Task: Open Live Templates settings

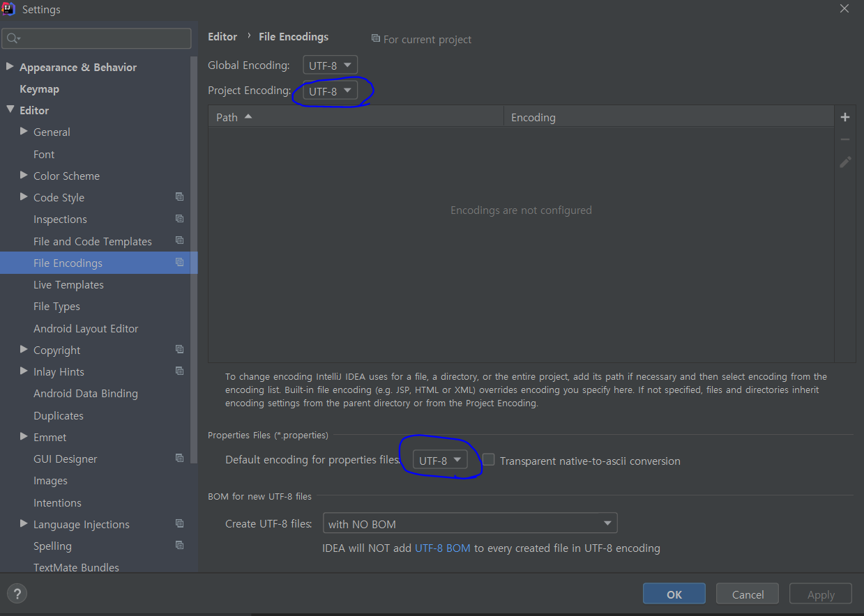Action: click(68, 284)
